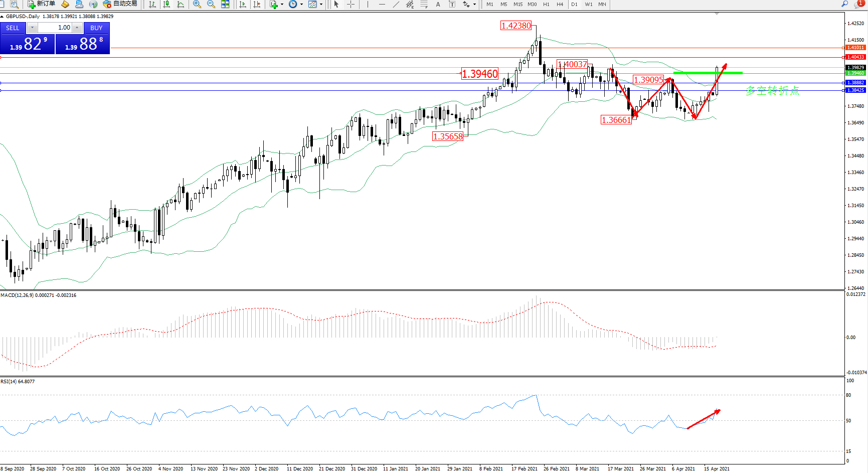Expand the chart periods clock dropdown
This screenshot has width=868, height=473.
pos(301,4)
